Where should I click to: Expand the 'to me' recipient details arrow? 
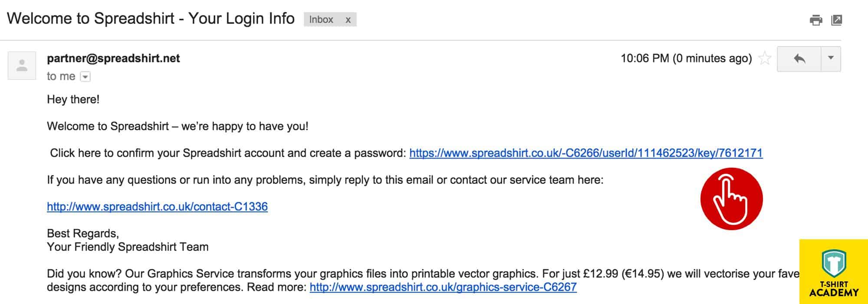click(85, 77)
